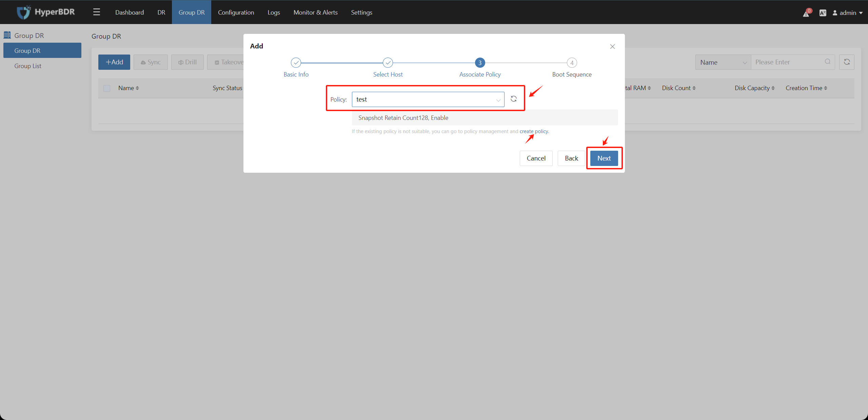Screen dimensions: 868x420
Task: Expand the admin account dropdown
Action: point(847,12)
